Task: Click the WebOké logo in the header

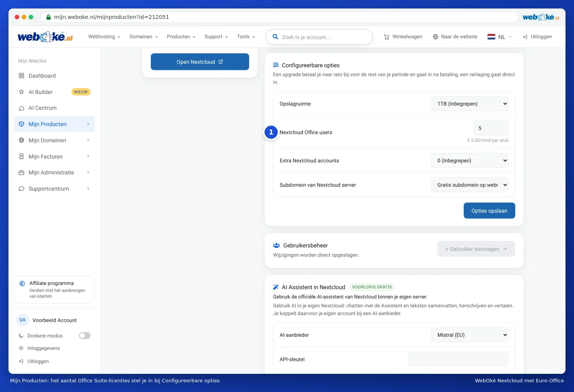Action: [x=45, y=37]
